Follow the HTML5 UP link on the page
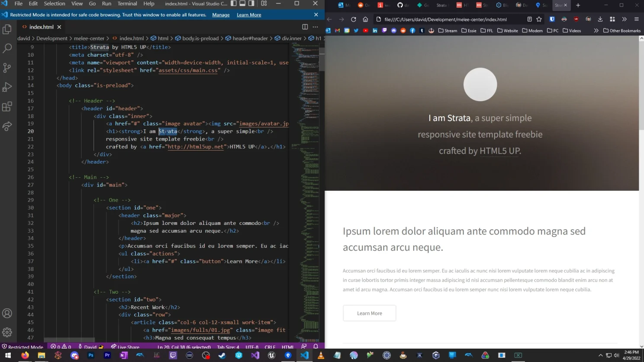The width and height of the screenshot is (644, 362). coord(500,151)
